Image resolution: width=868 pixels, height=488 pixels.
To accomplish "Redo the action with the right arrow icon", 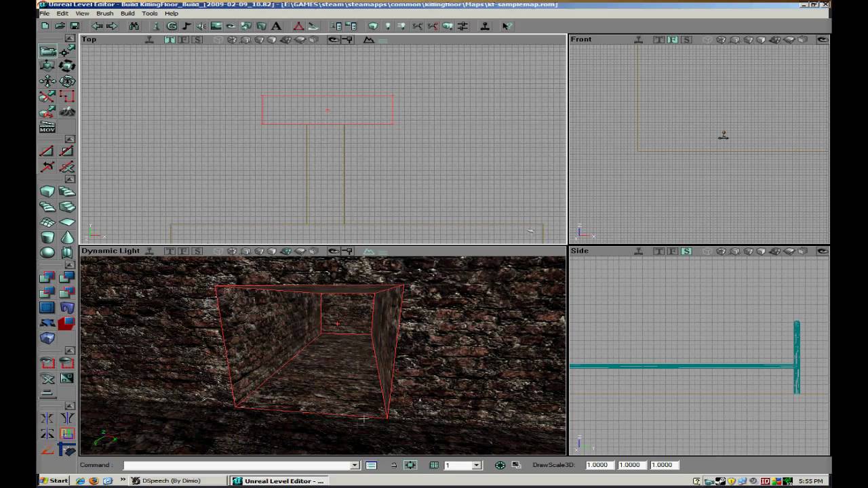I will [x=112, y=26].
